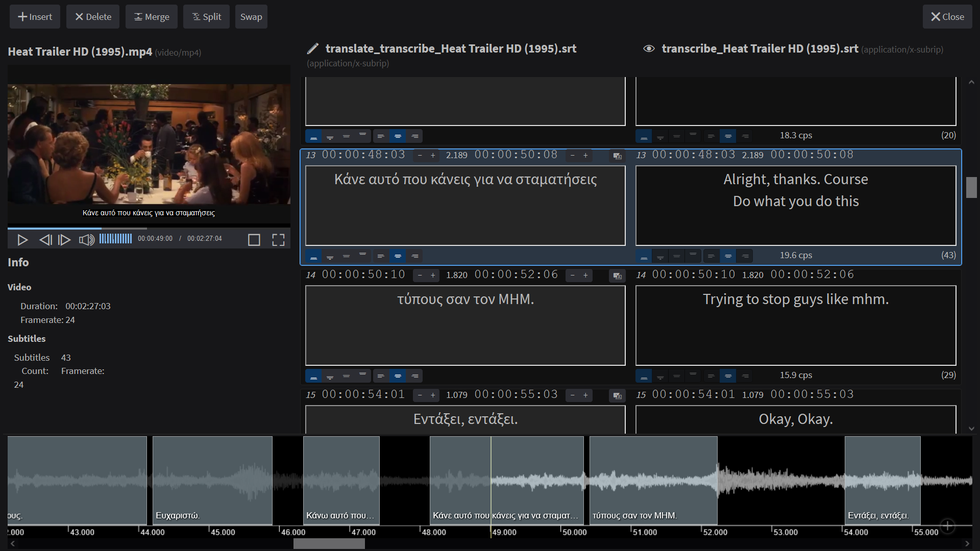The height and width of the screenshot is (551, 980).
Task: Click the horizontal waveform scrollbar thumb
Action: coord(329,544)
